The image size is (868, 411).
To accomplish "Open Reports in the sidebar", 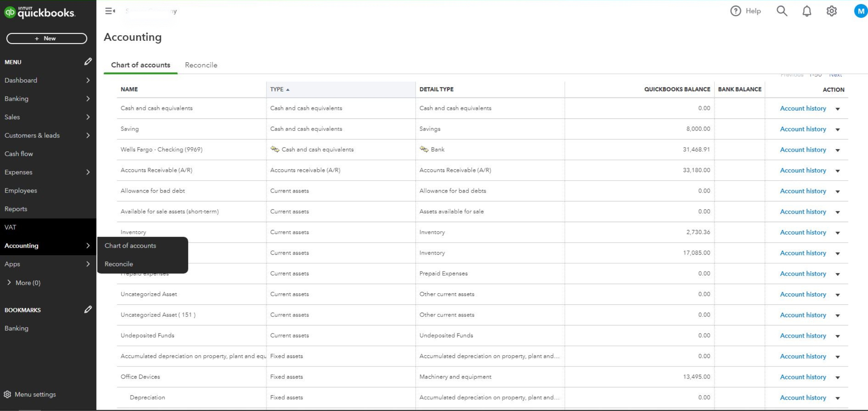I will 16,209.
